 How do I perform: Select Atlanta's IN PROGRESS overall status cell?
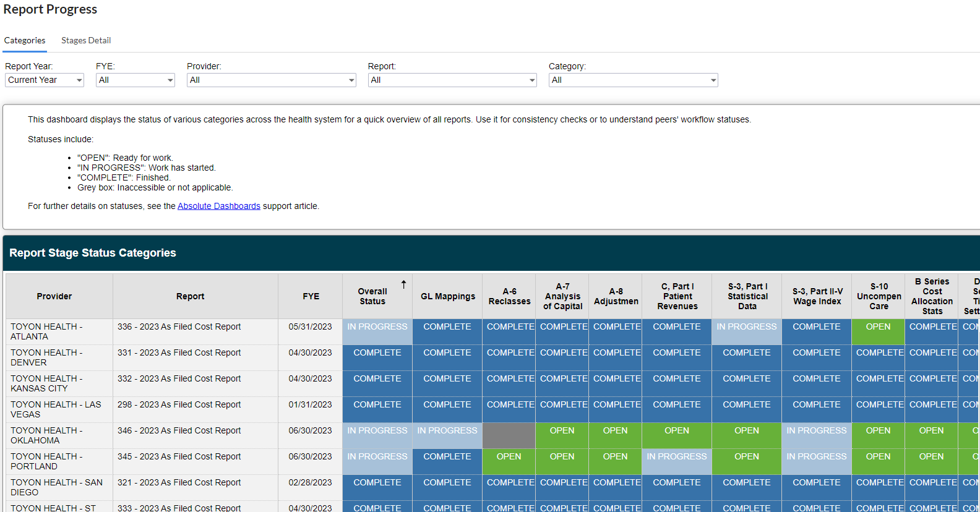tap(377, 331)
